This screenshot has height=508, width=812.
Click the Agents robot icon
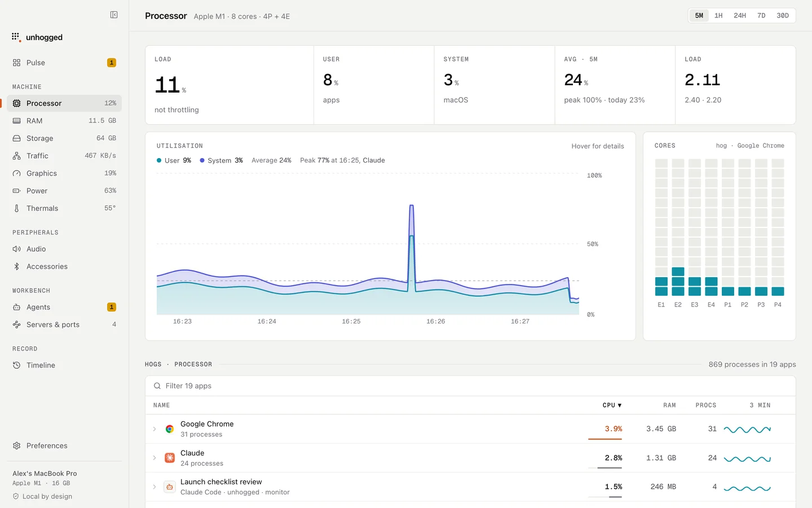[x=16, y=307]
